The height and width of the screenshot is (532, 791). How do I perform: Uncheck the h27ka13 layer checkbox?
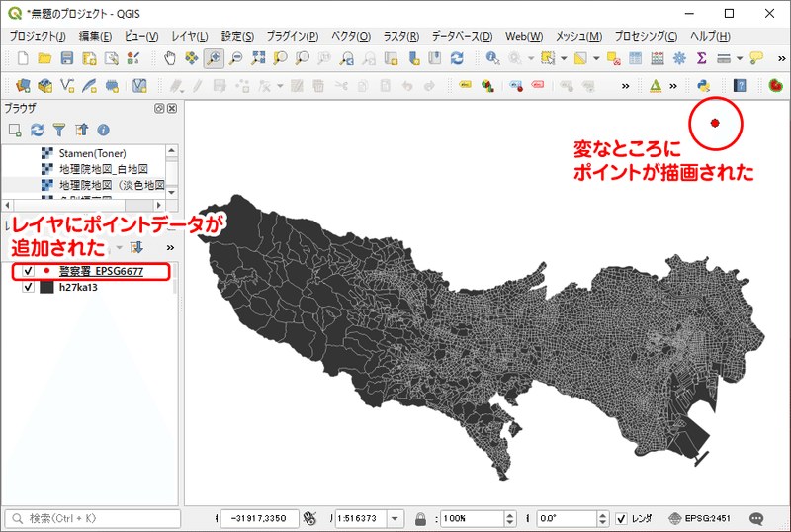(x=29, y=287)
